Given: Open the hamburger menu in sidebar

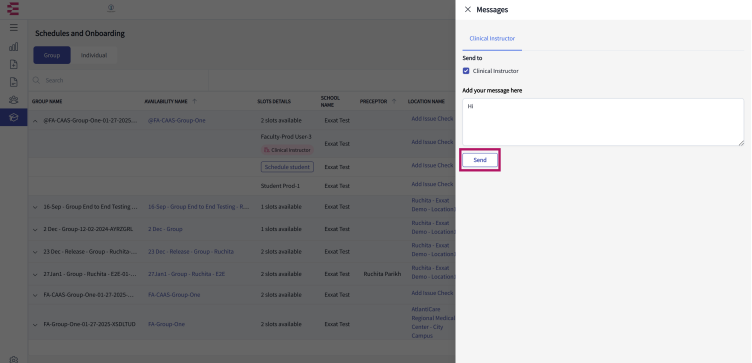Looking at the screenshot, I should pos(13,27).
